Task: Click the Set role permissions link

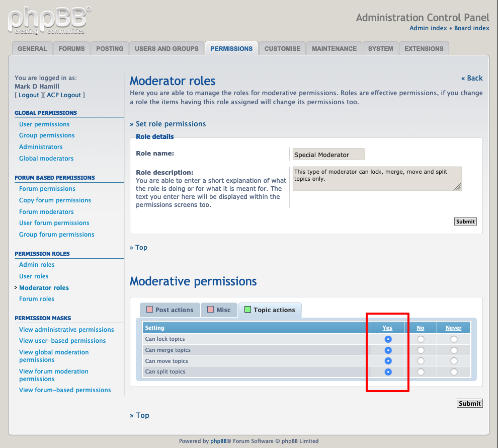Action: click(171, 124)
